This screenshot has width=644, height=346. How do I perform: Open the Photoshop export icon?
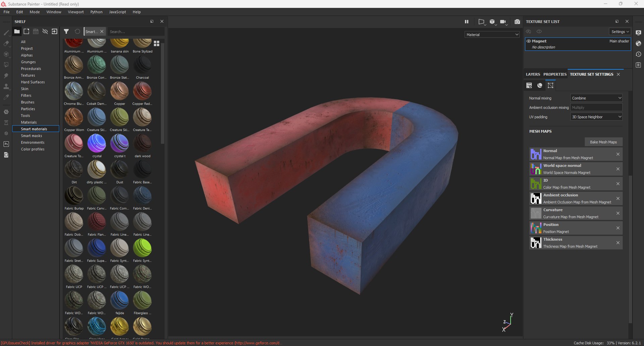click(x=6, y=144)
